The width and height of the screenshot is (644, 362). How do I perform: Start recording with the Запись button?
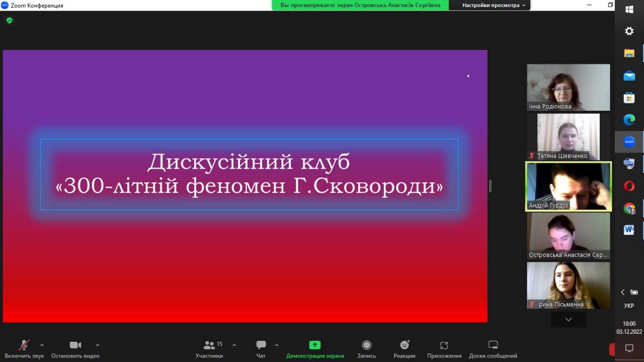(366, 345)
